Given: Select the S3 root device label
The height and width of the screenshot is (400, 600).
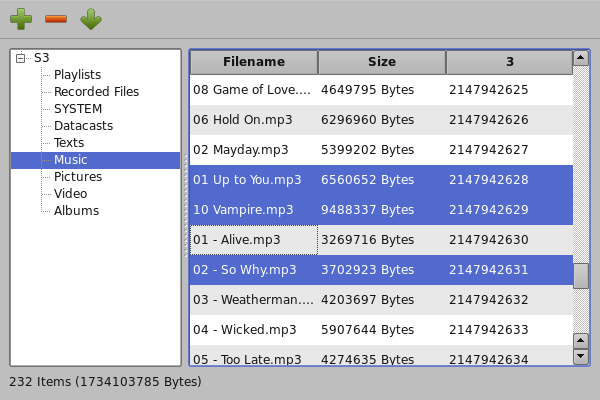Looking at the screenshot, I should 42,58.
